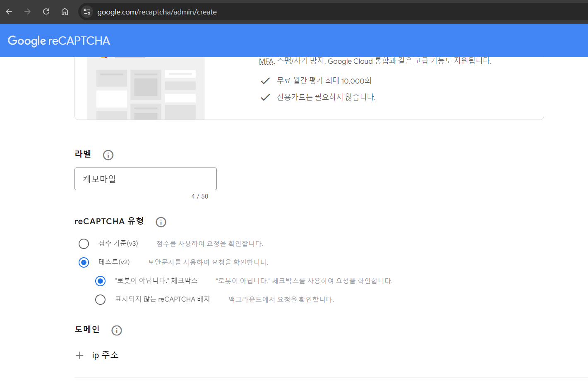Image resolution: width=588 pixels, height=383 pixels.
Task: Click the 라벨 section heading
Action: (x=83, y=154)
